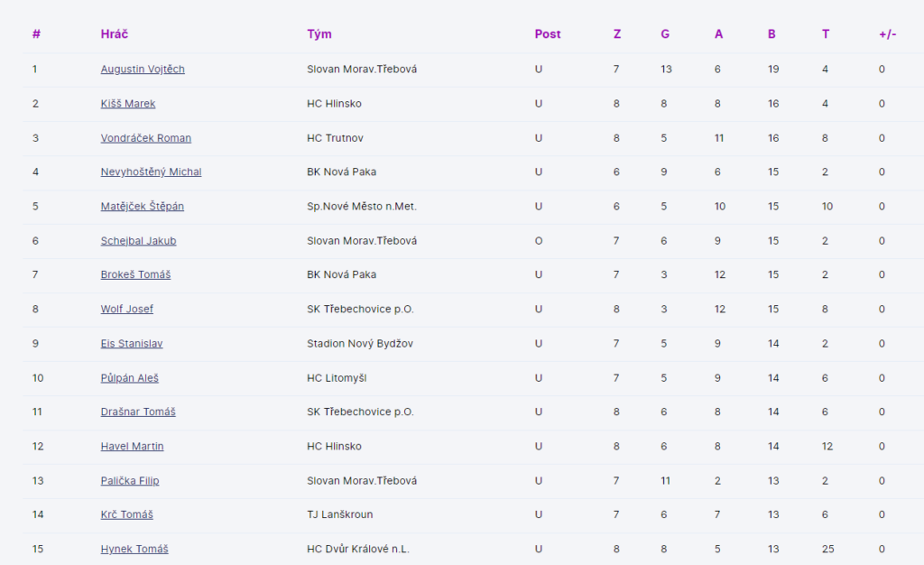The image size is (924, 565).
Task: Click Havel Martin's name link
Action: pos(133,447)
